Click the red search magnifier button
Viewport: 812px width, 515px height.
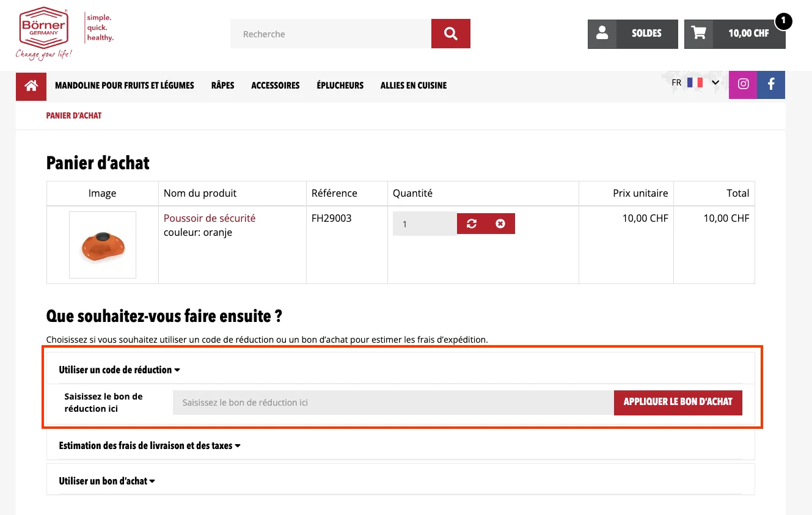pyautogui.click(x=451, y=34)
